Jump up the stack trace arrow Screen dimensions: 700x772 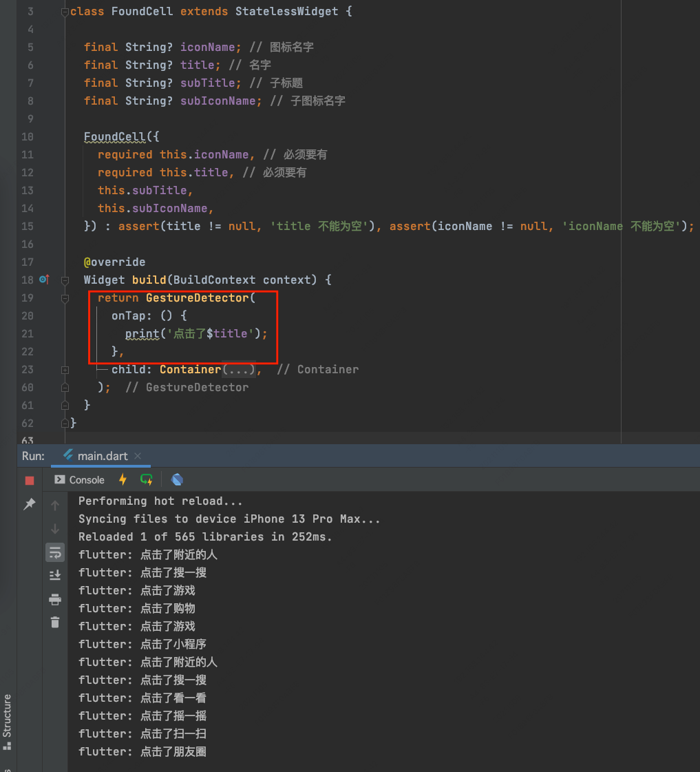pyautogui.click(x=55, y=505)
